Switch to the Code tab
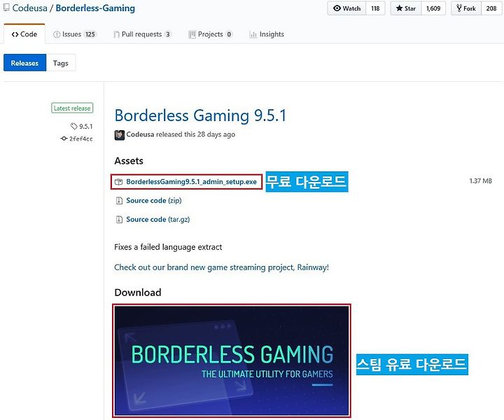This screenshot has height=420, width=504. coord(24,34)
